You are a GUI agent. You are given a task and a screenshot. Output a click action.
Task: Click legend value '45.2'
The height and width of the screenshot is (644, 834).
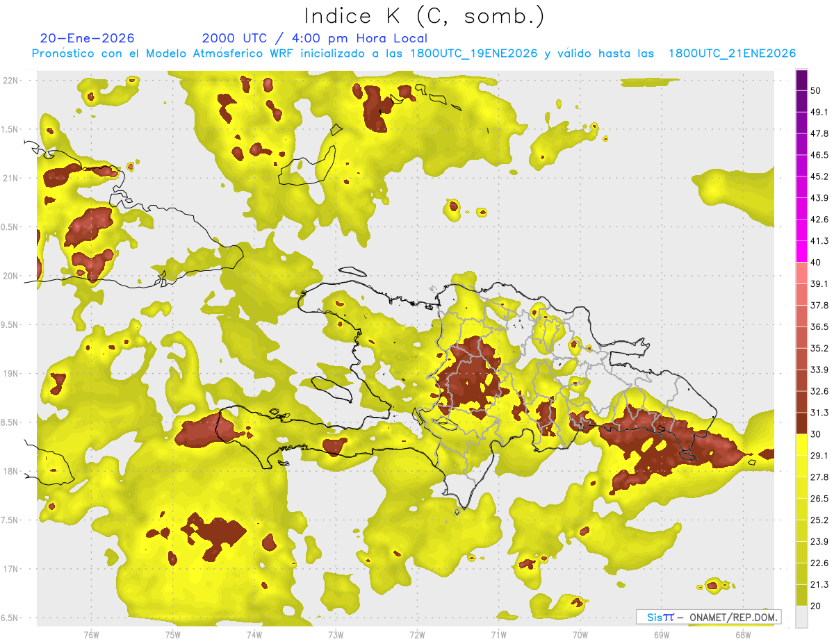(x=819, y=176)
